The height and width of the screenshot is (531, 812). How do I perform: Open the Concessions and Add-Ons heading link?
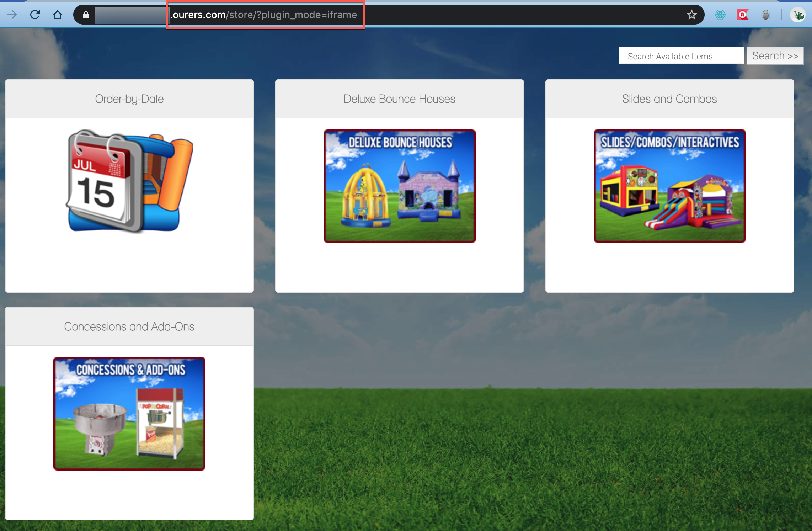pos(129,326)
